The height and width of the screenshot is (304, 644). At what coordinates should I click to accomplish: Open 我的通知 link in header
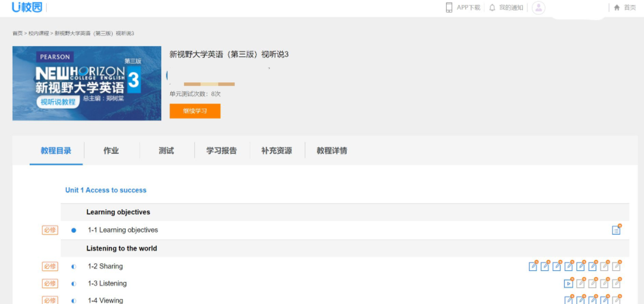click(x=511, y=7)
